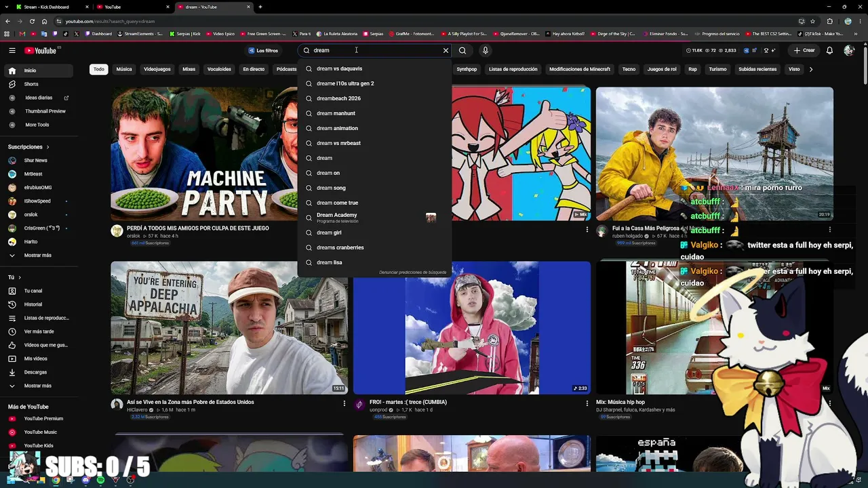Open the Serpias | Kick bookmark
Screen dimensions: 868x488
185,34
